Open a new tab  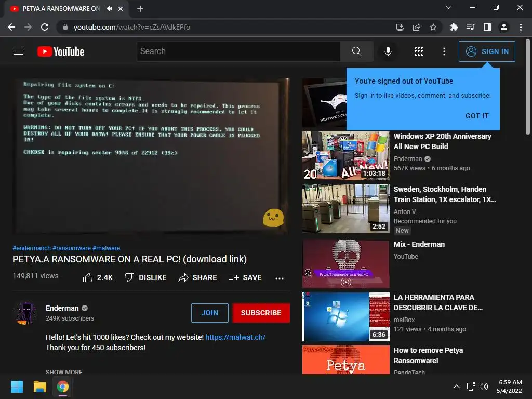(x=140, y=9)
